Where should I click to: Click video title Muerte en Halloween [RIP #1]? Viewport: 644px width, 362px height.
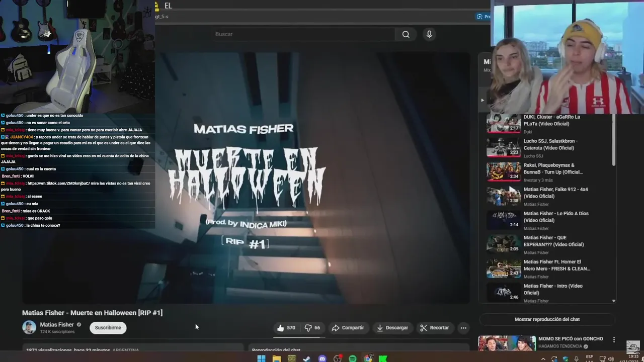[x=92, y=313]
